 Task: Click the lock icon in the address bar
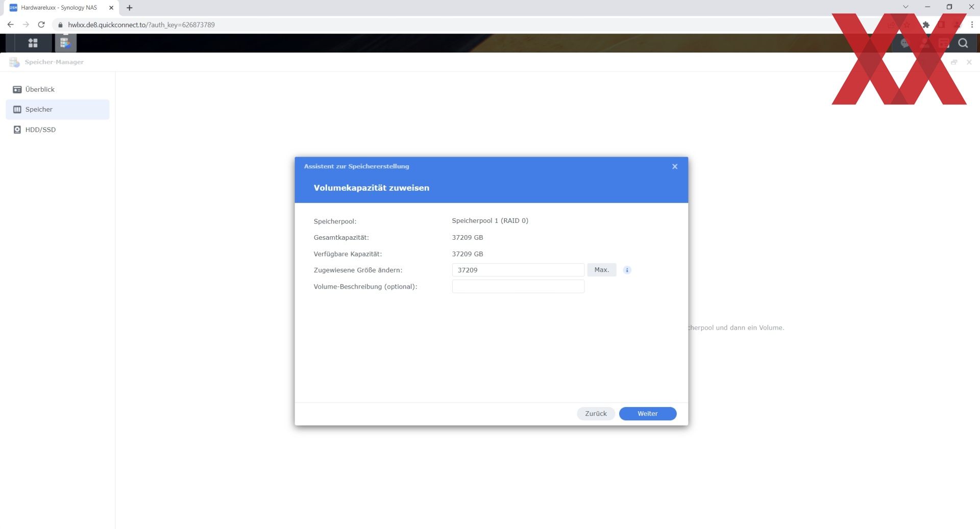60,24
